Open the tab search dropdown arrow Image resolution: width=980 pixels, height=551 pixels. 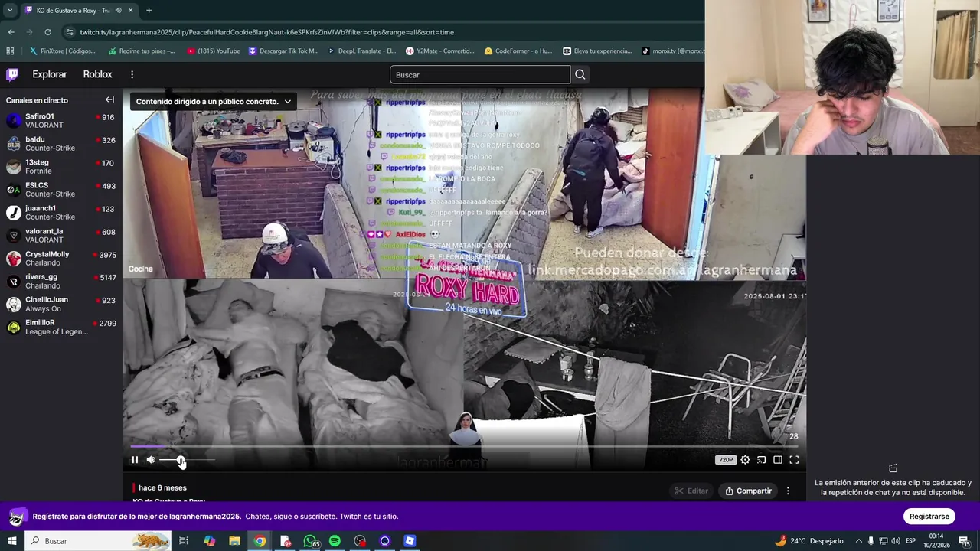tap(10, 10)
